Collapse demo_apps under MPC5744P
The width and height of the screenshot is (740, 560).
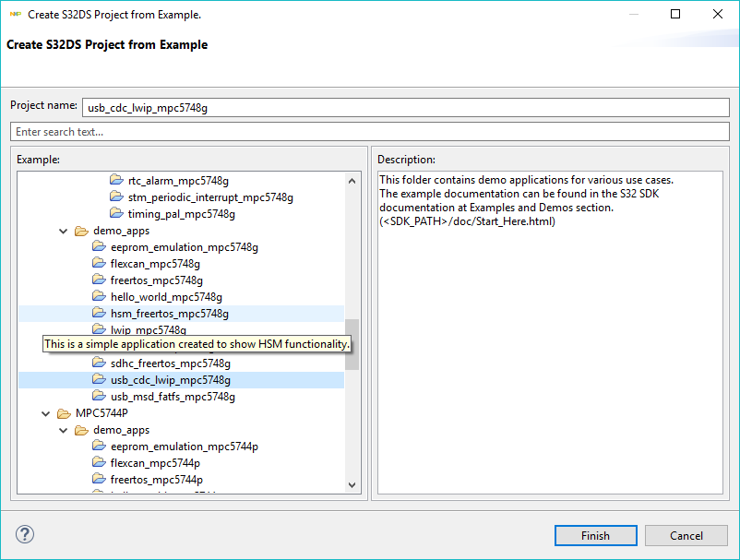pyautogui.click(x=64, y=431)
